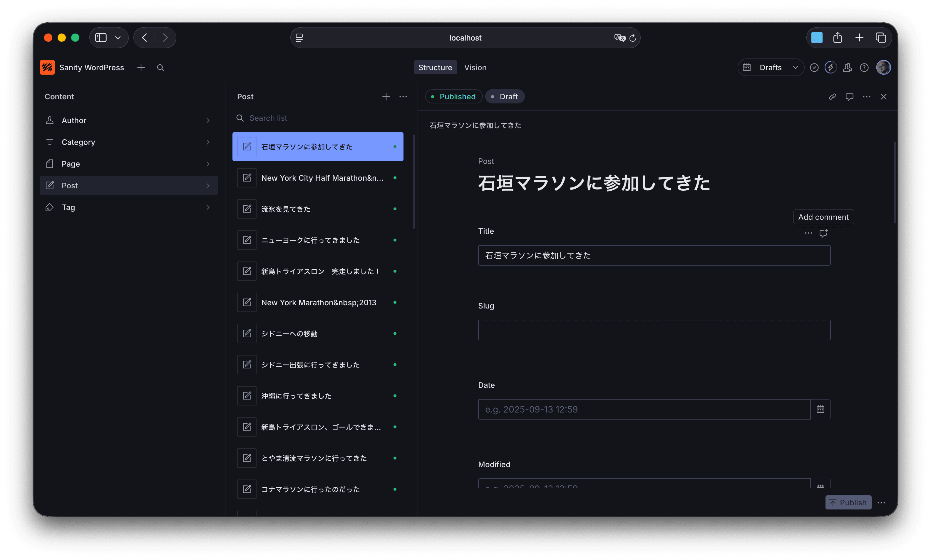This screenshot has width=931, height=560.
Task: Open the global search magnifier icon
Action: click(x=160, y=68)
